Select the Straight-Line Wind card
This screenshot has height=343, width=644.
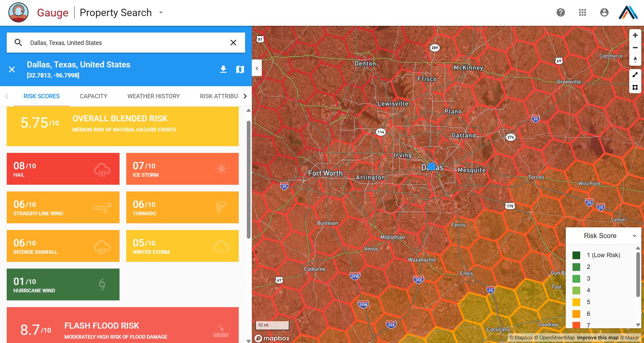pyautogui.click(x=63, y=207)
